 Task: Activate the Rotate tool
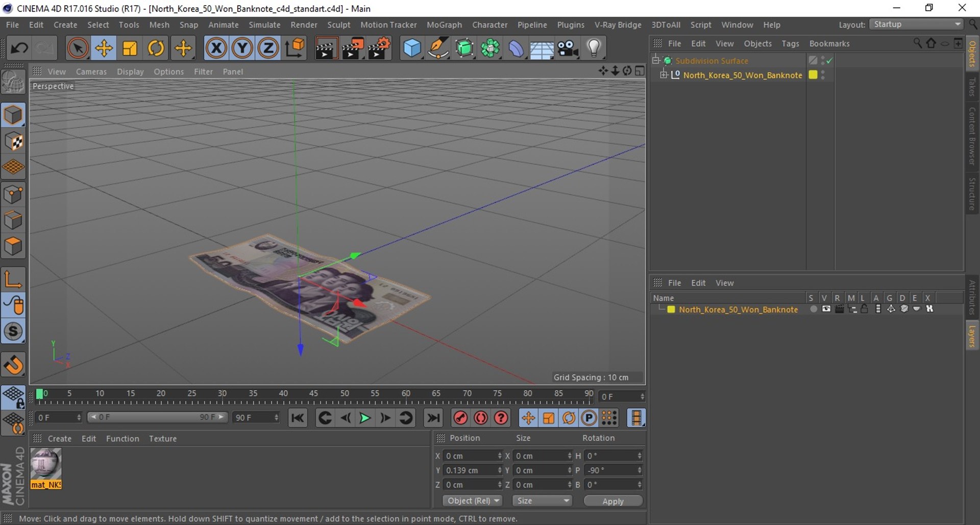tap(156, 49)
